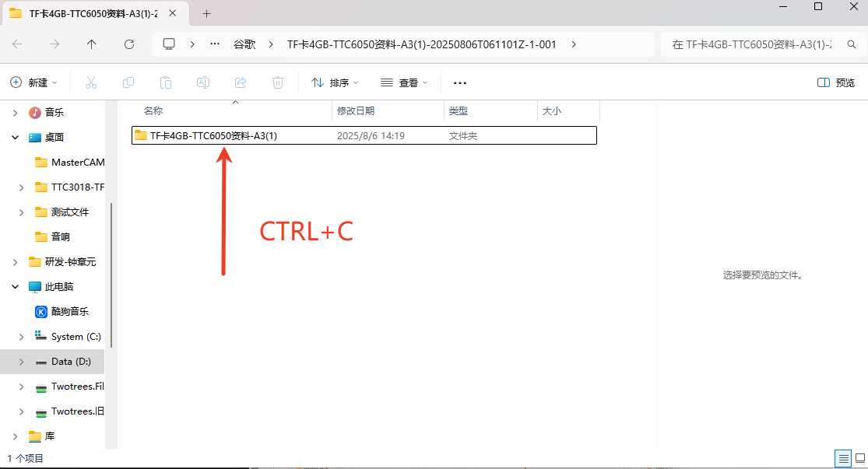868x469 pixels.
Task: Select Data (D:) in navigation pane
Action: (71, 362)
